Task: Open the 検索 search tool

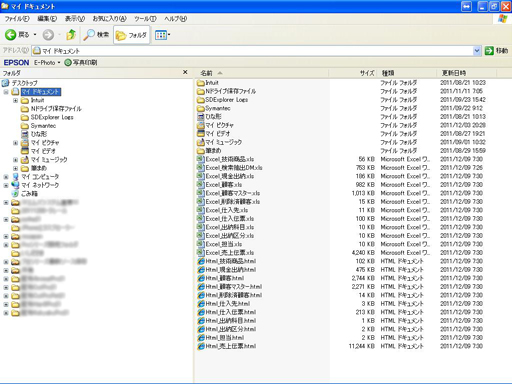Action: click(x=96, y=35)
